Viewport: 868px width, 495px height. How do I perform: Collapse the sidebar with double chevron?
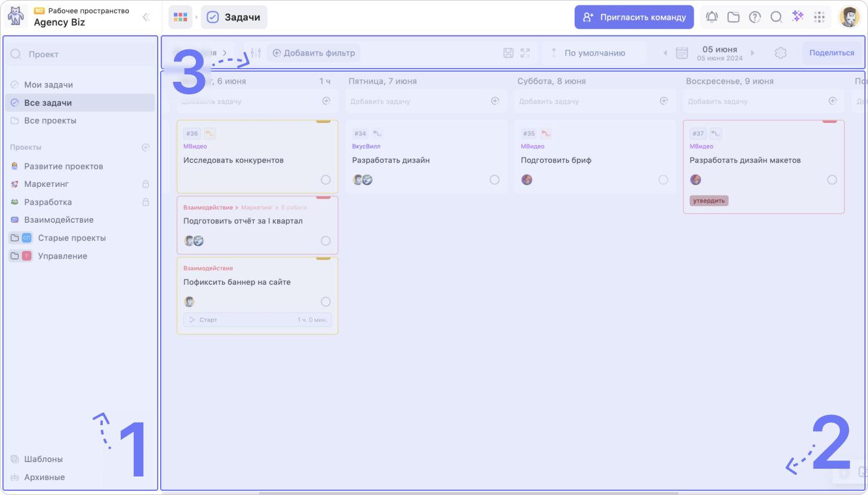click(x=146, y=17)
